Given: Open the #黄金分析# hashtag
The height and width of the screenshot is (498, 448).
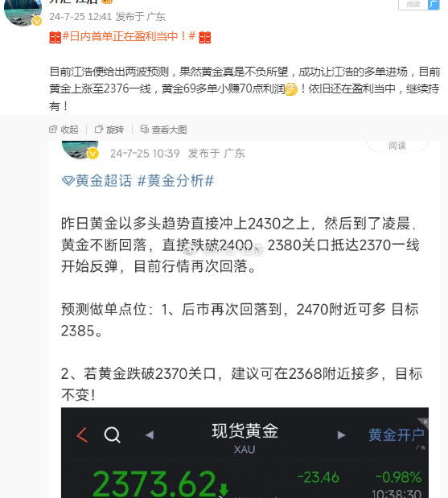Looking at the screenshot, I should click(175, 181).
